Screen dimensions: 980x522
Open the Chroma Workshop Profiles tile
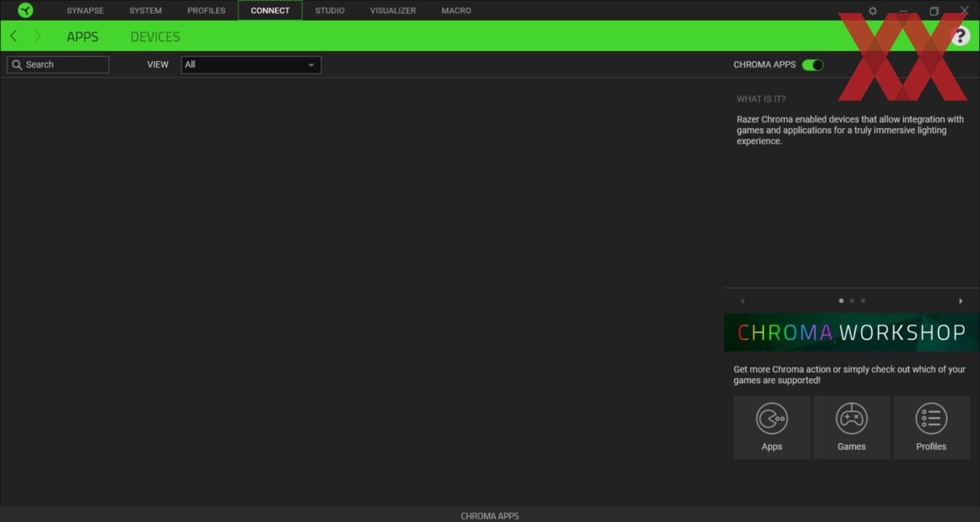pyautogui.click(x=931, y=427)
